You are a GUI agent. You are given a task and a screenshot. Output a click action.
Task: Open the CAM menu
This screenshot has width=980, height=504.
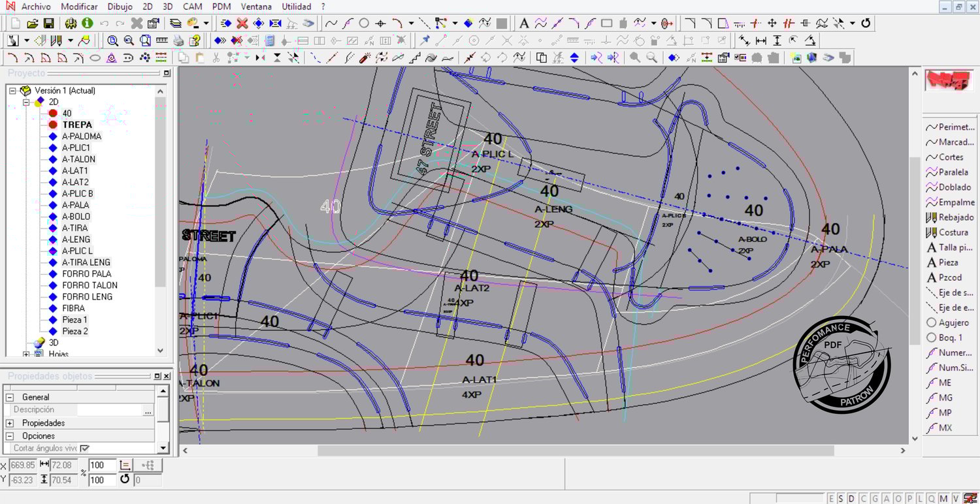coord(192,7)
